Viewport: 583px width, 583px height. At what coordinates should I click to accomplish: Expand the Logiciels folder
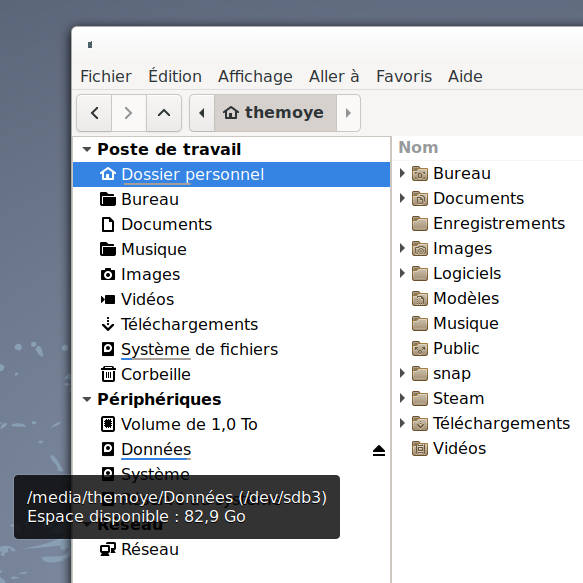pyautogui.click(x=402, y=273)
